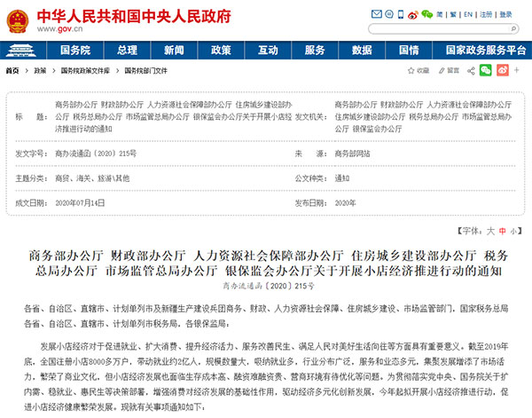This screenshot has height=418, width=532.
Task: Open the 服务 nav tab
Action: pyautogui.click(x=315, y=51)
